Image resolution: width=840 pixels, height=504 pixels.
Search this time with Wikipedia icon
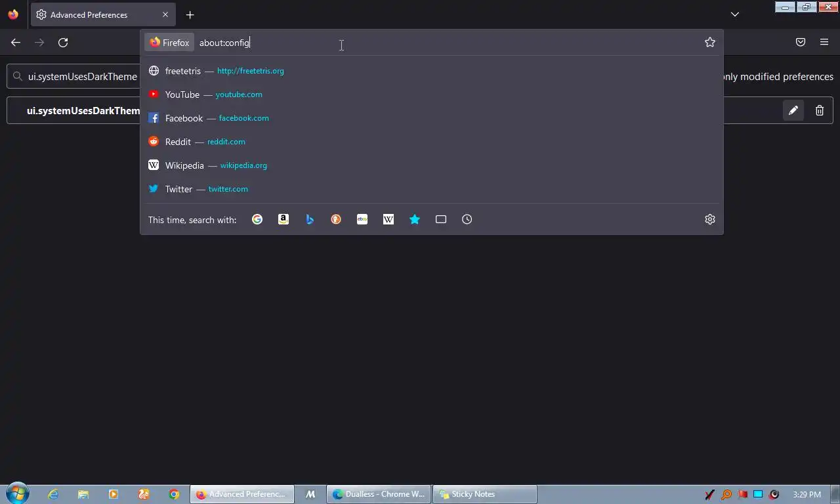tap(388, 219)
